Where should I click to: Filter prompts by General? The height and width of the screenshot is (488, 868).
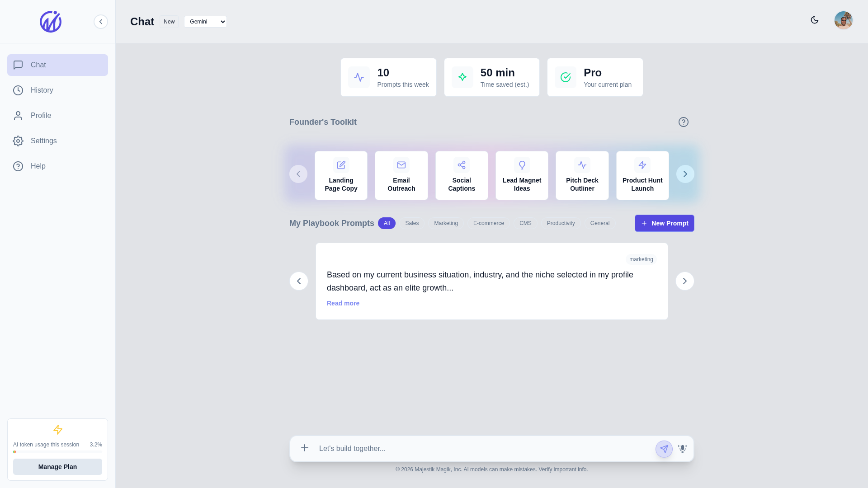(600, 223)
